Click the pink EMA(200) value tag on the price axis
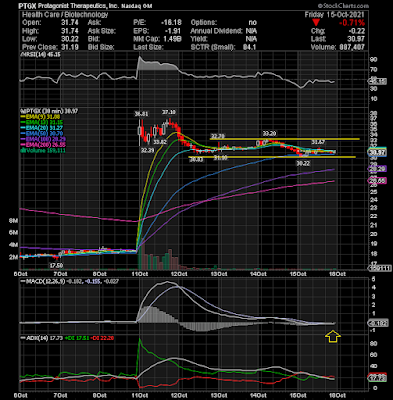 (x=378, y=181)
